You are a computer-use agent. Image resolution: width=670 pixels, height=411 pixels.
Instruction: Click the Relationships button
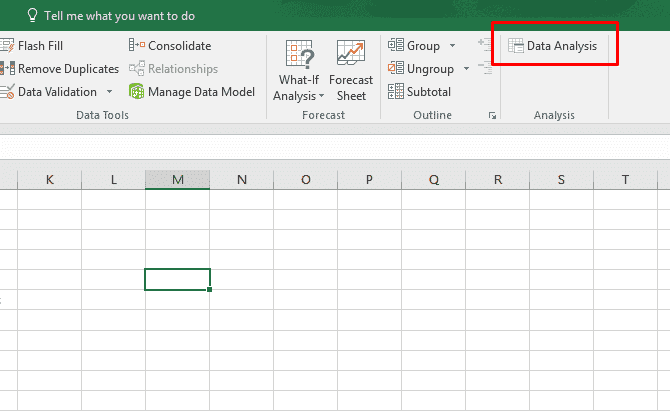173,68
